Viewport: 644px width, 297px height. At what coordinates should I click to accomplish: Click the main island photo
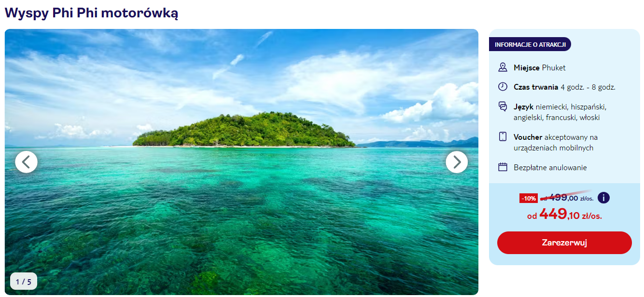point(241,162)
